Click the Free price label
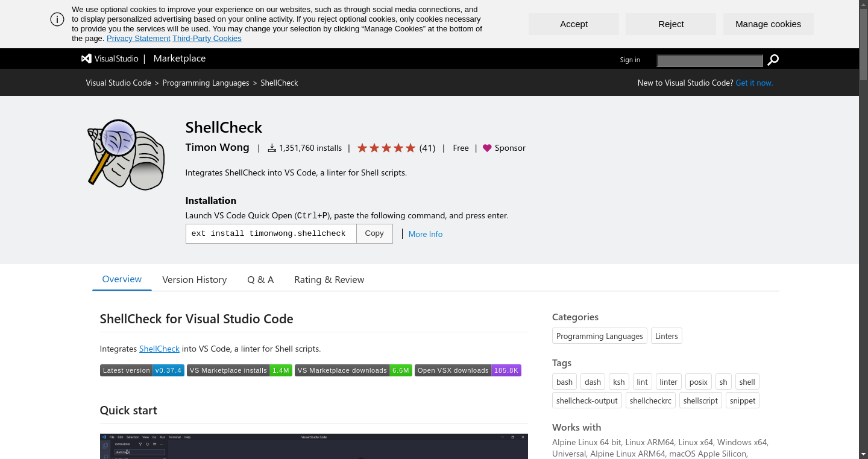 [x=461, y=148]
